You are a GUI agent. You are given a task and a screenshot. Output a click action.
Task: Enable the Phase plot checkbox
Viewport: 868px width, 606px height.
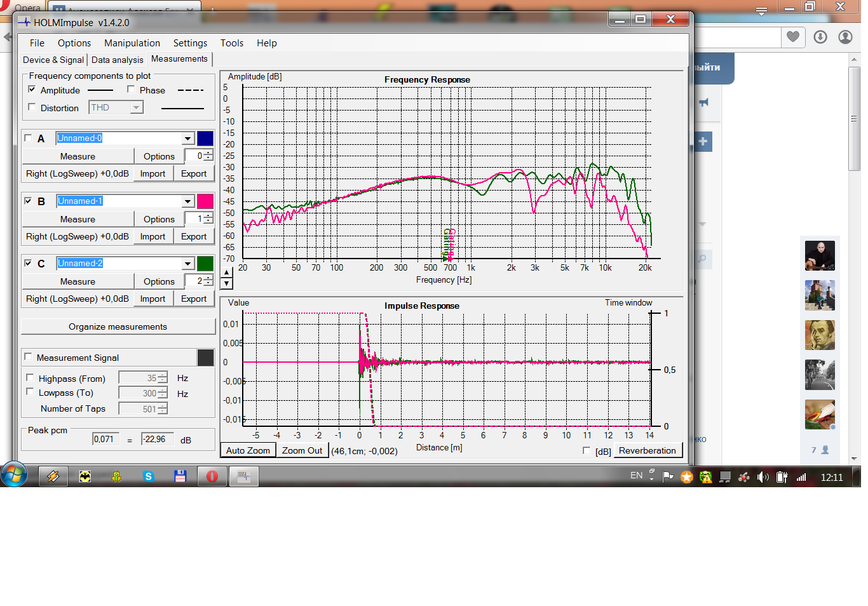click(x=131, y=90)
